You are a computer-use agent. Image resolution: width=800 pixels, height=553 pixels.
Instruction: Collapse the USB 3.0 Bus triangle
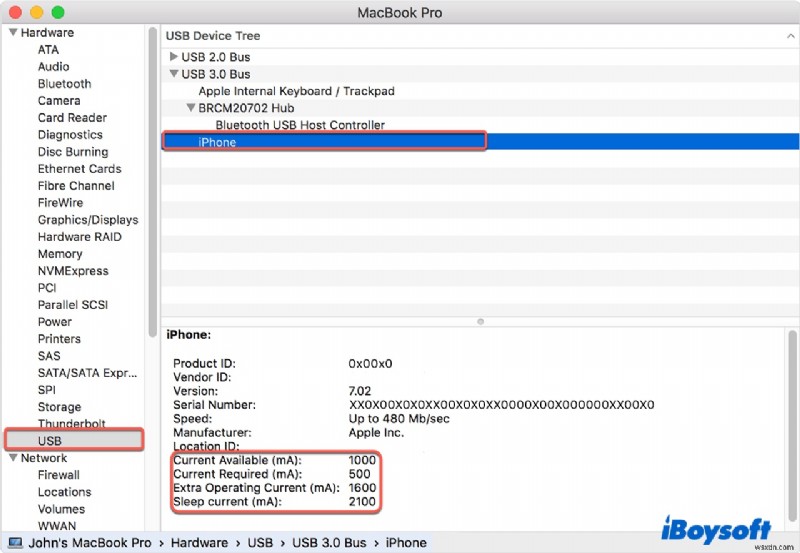click(x=174, y=74)
